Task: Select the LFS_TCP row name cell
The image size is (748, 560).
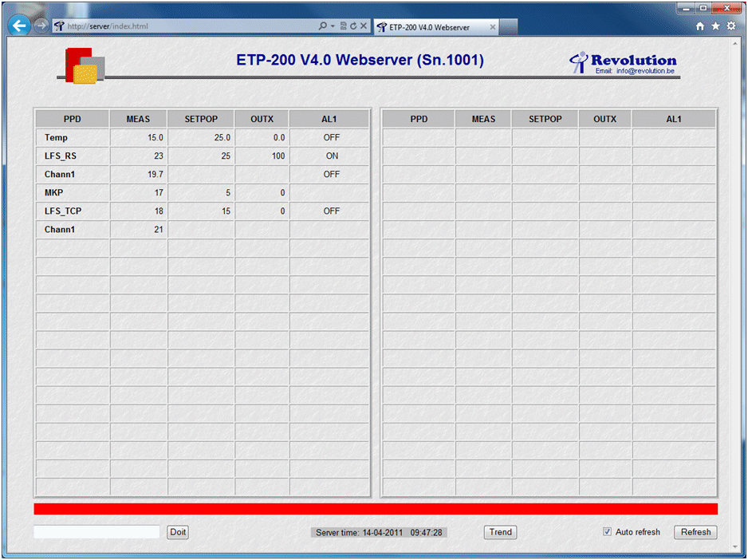Action: click(73, 211)
